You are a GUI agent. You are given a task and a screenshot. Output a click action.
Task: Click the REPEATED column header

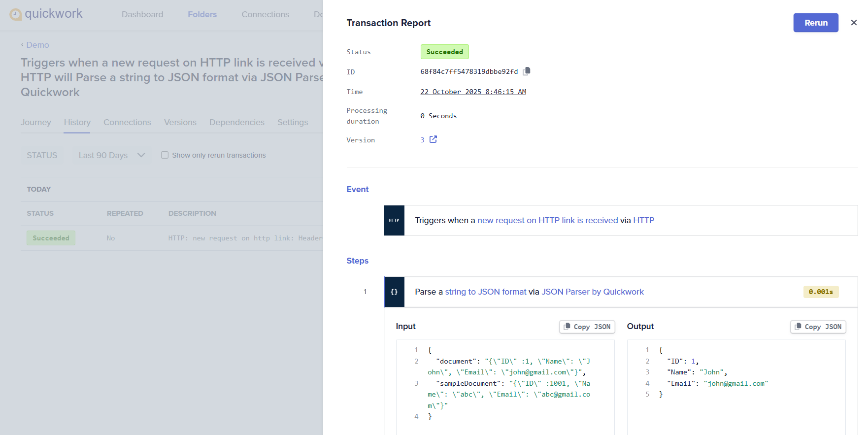coord(125,213)
